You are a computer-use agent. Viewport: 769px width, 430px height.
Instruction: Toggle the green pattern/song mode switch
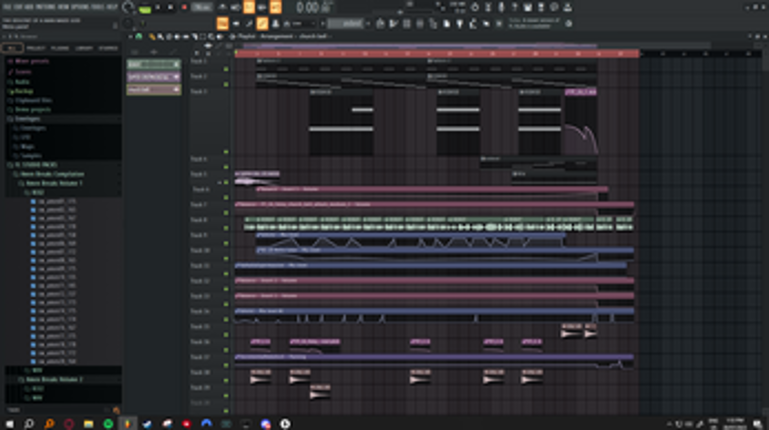coord(145,8)
